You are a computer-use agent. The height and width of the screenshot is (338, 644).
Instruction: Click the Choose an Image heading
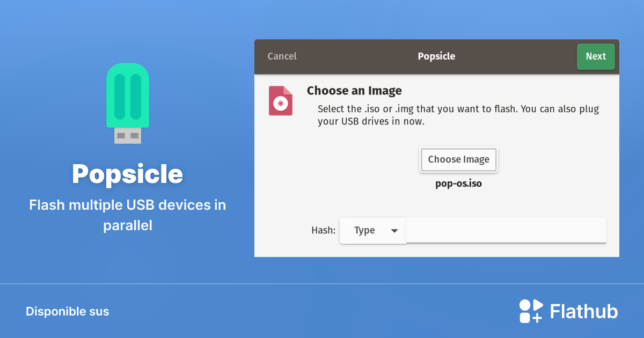(354, 90)
